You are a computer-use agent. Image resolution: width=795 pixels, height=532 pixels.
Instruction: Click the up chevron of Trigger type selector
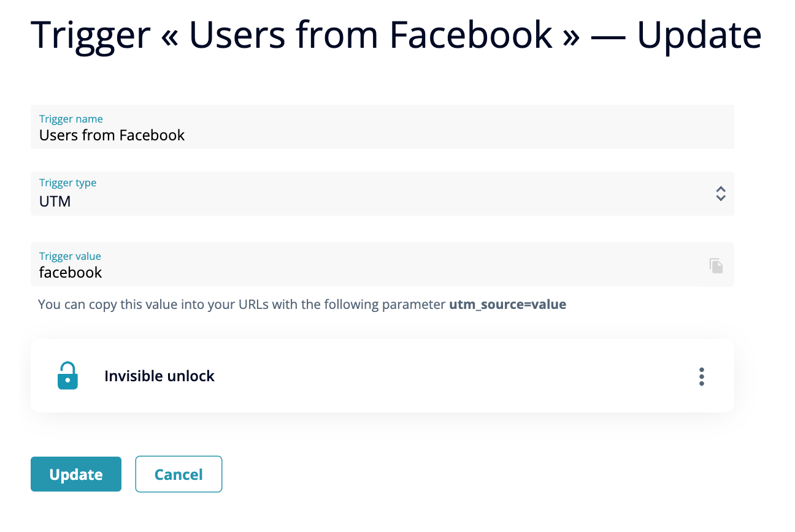click(x=721, y=189)
